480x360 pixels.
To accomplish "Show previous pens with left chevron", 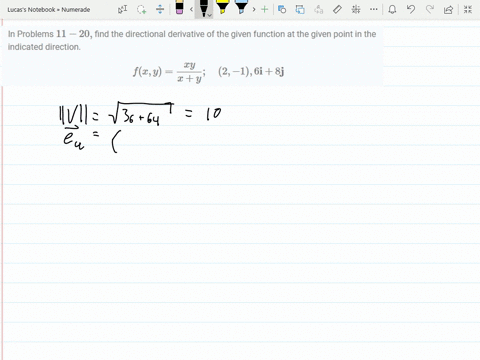I will [191, 9].
